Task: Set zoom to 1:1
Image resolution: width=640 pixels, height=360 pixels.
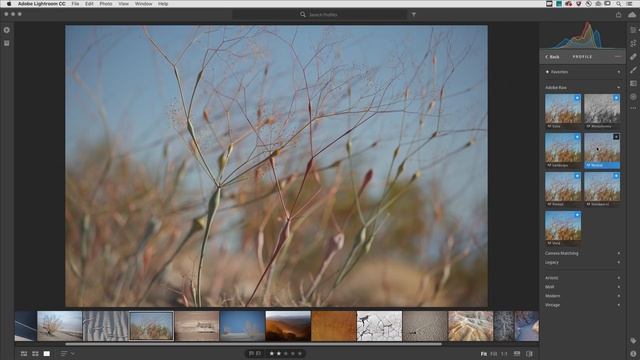Action: (504, 354)
